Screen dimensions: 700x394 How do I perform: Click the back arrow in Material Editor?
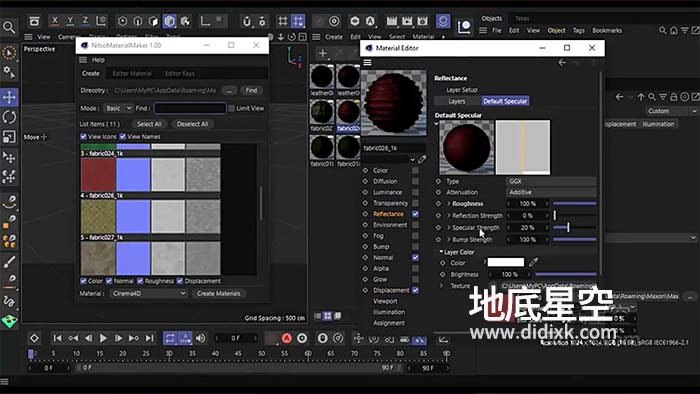click(562, 62)
